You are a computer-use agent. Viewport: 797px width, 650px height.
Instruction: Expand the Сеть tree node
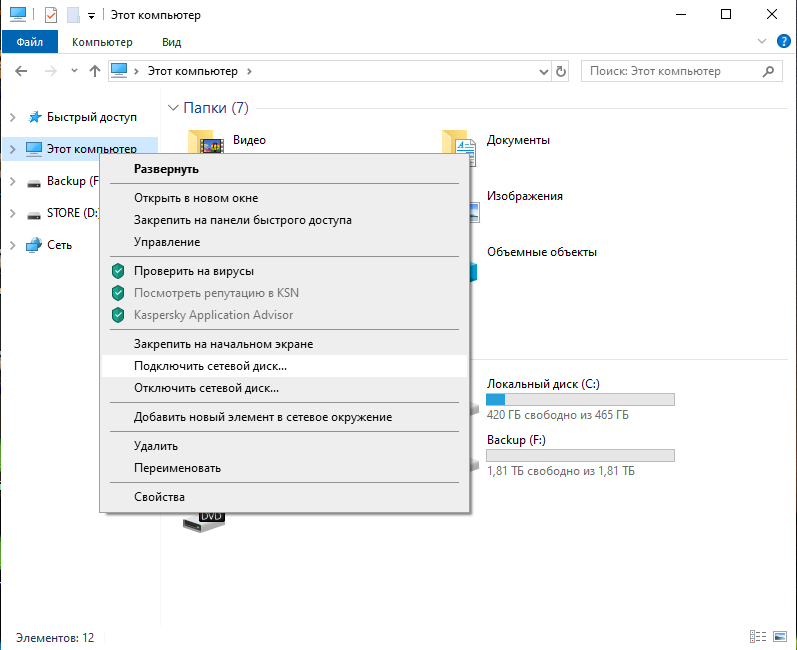click(13, 245)
